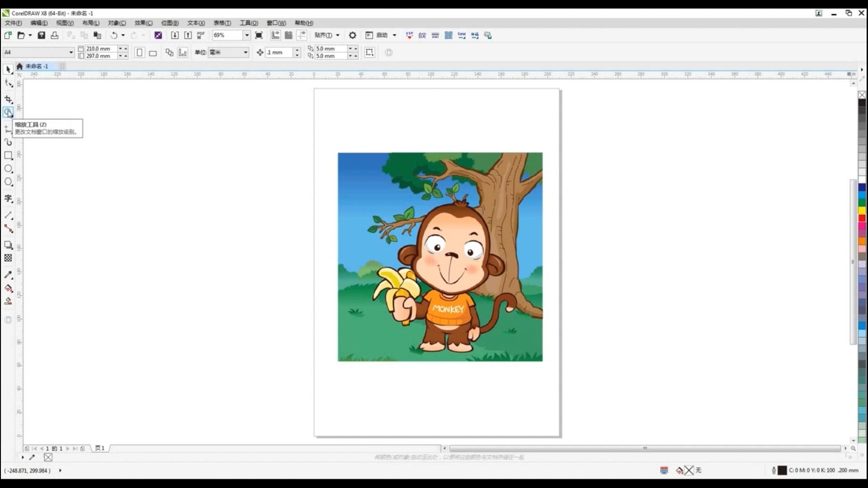The image size is (868, 488).
Task: Select the Crop tool
Action: pyautogui.click(x=8, y=99)
